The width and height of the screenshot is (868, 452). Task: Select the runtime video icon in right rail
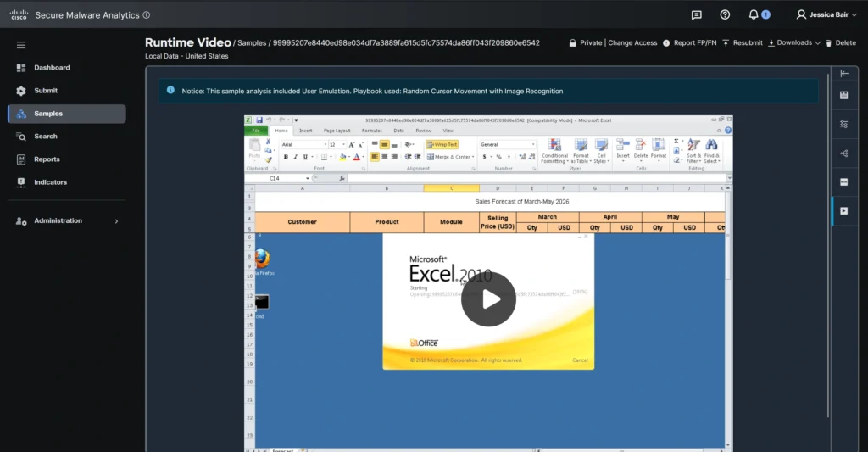click(844, 211)
